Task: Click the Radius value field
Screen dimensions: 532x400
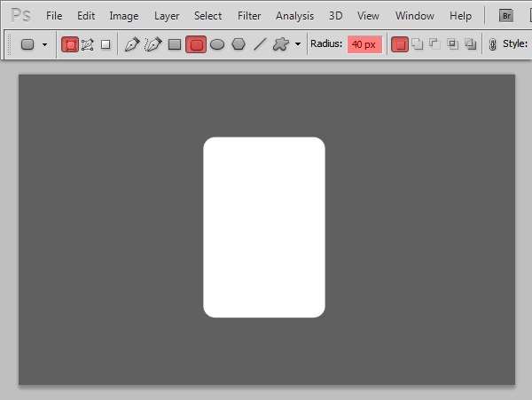Action: click(364, 44)
